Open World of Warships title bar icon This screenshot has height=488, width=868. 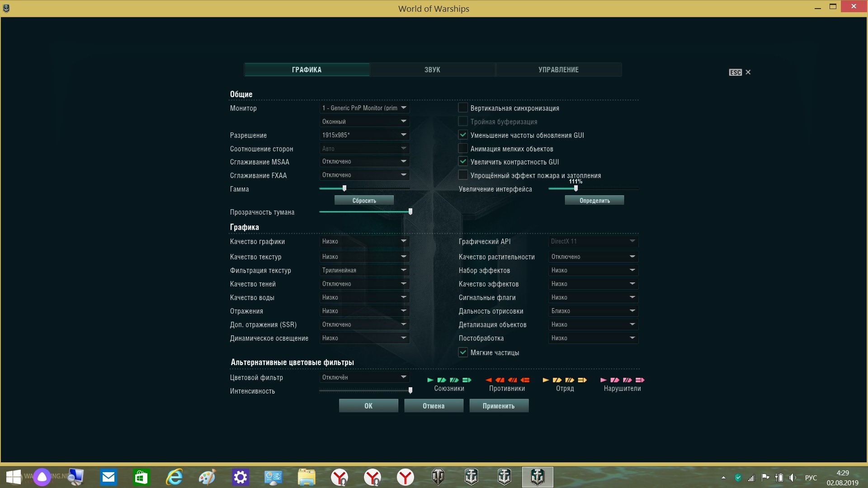click(6, 8)
